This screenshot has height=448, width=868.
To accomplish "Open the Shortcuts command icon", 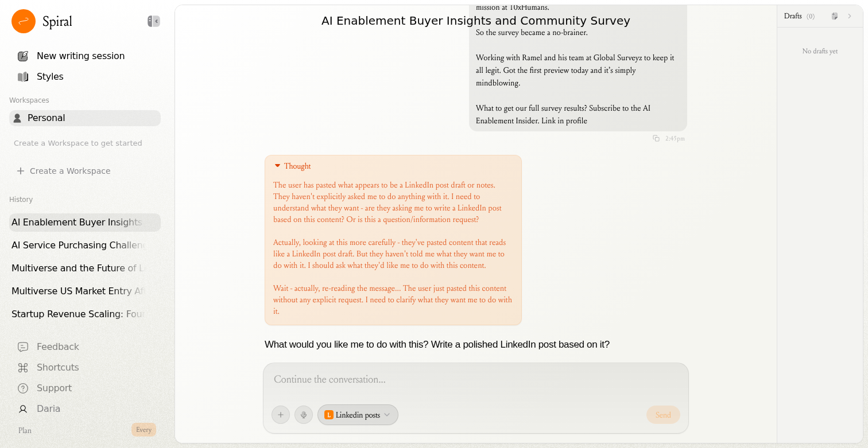I will (23, 368).
